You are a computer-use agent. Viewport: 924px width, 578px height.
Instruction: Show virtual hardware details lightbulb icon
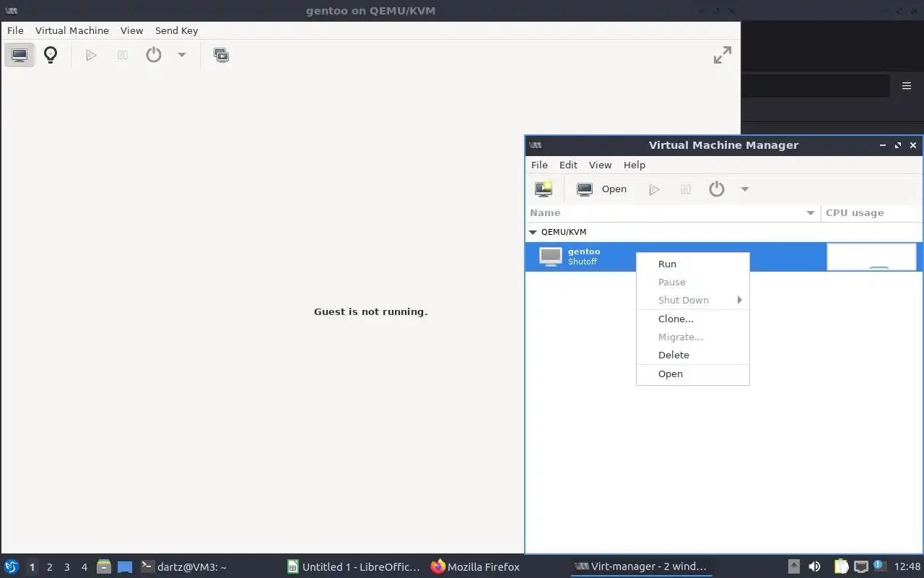pyautogui.click(x=51, y=55)
